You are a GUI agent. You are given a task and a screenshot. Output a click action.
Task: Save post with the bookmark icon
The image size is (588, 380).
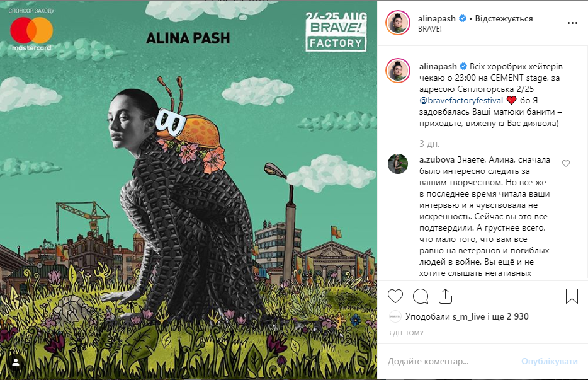pos(572,296)
